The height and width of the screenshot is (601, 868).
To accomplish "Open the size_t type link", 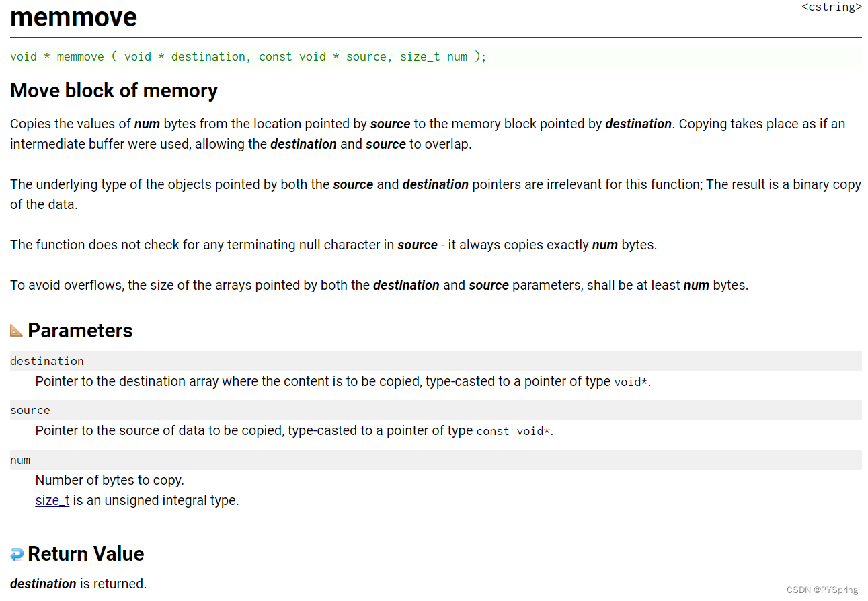I will [x=52, y=500].
